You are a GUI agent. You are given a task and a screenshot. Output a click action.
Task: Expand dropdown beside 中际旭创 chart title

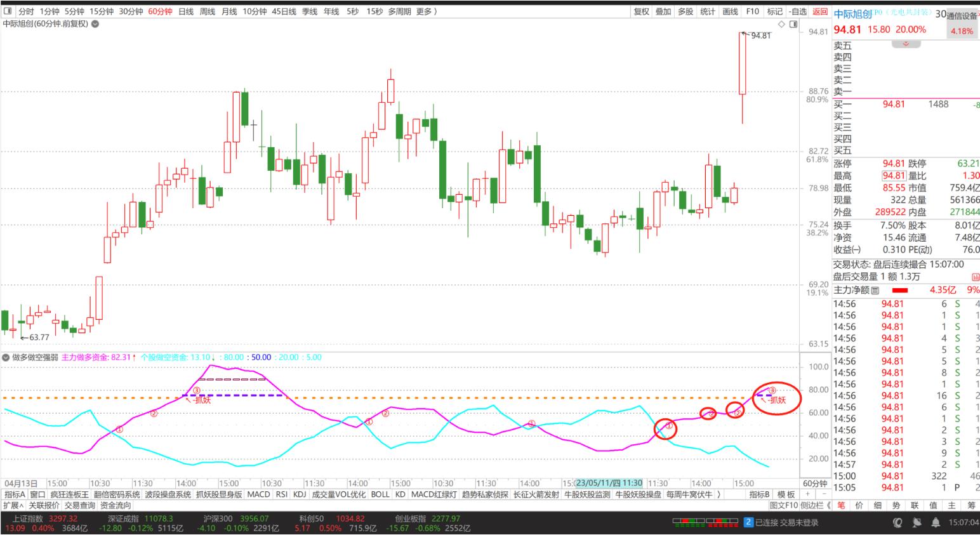tap(95, 24)
